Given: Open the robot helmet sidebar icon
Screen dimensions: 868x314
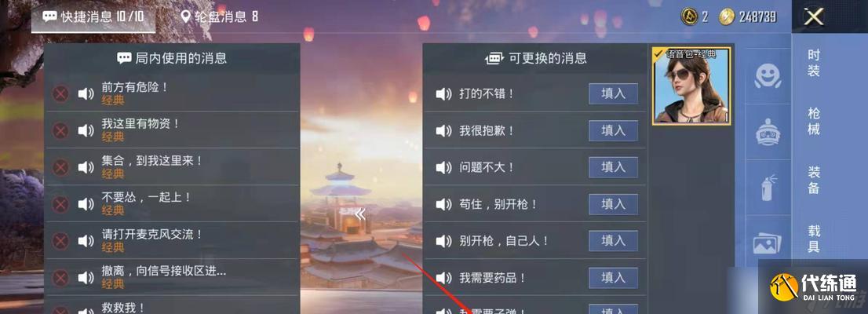Looking at the screenshot, I should pyautogui.click(x=768, y=132).
